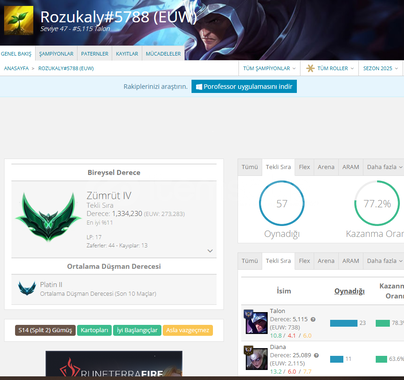Click the Diana champion portrait
404x380 pixels.
[256, 359]
